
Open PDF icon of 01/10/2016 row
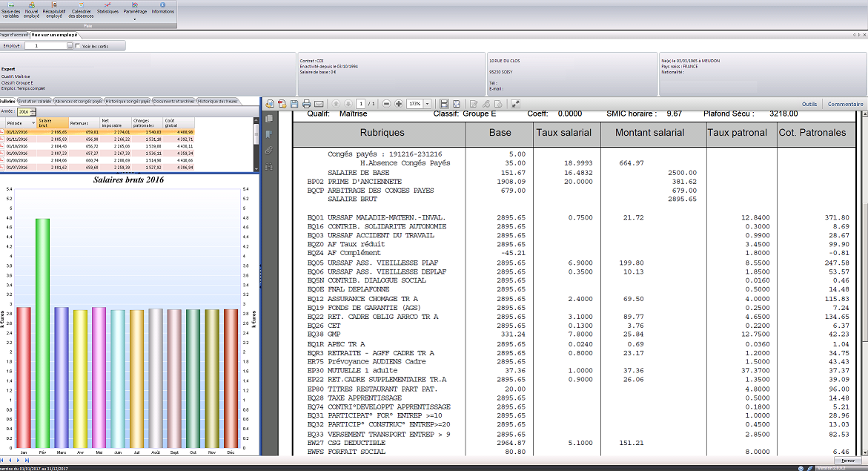click(x=2, y=146)
